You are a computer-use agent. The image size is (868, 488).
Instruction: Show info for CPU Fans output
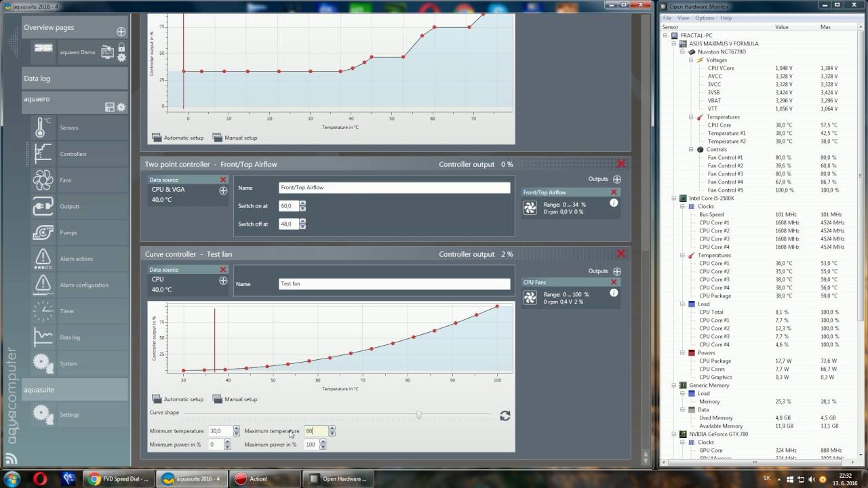point(614,293)
